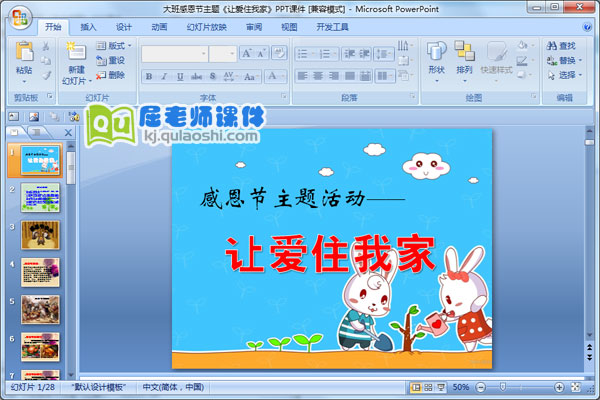Viewport: 600px width, 400px height.
Task: Start slide show from status bar icon
Action: (441, 387)
